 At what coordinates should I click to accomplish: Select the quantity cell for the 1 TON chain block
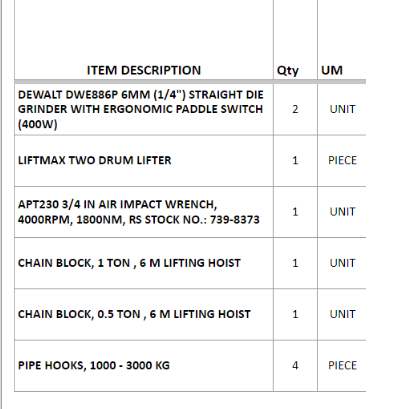pyautogui.click(x=295, y=263)
